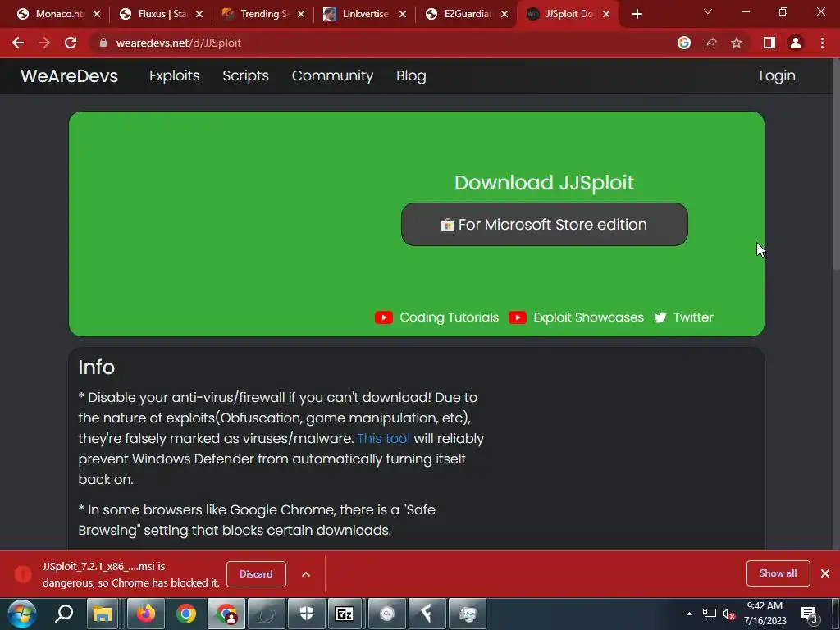Open Chrome three-dot menu
Viewport: 840px width, 630px height.
[x=822, y=43]
